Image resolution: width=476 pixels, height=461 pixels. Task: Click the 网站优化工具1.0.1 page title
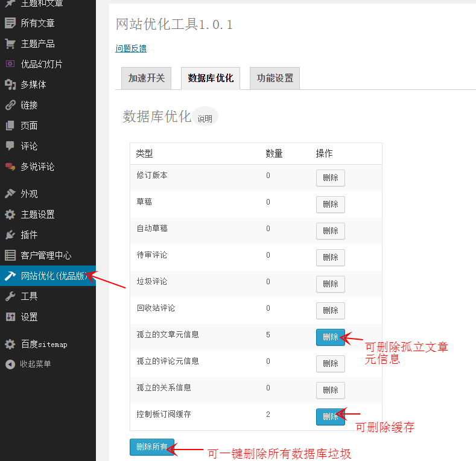(x=174, y=24)
